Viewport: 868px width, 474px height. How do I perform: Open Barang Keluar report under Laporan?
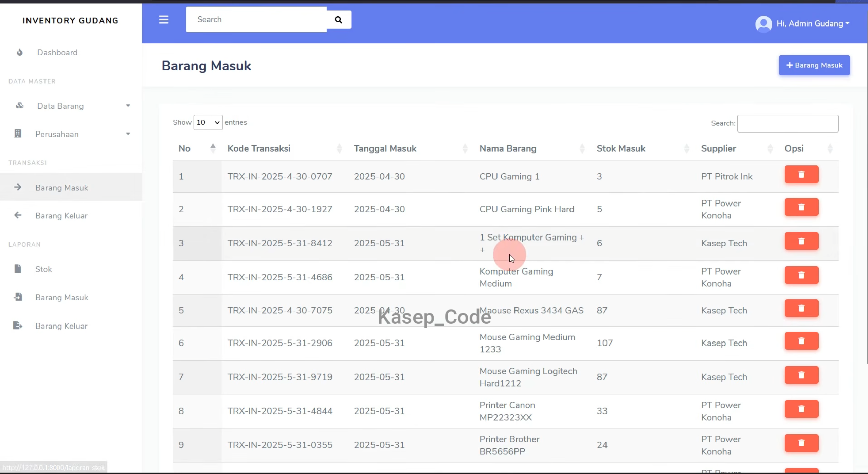tap(71, 326)
